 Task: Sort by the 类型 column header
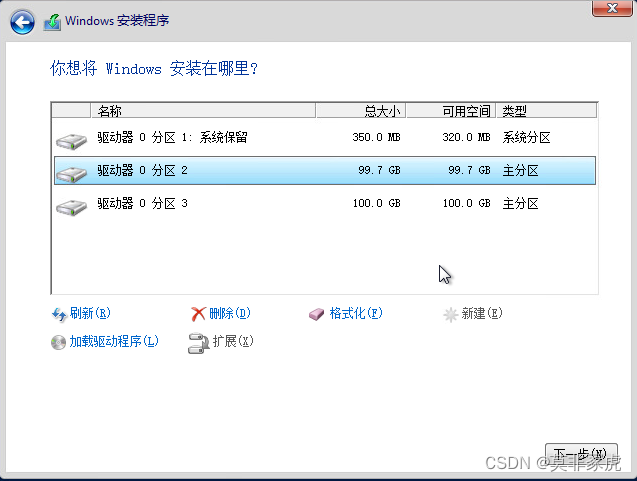pyautogui.click(x=546, y=110)
